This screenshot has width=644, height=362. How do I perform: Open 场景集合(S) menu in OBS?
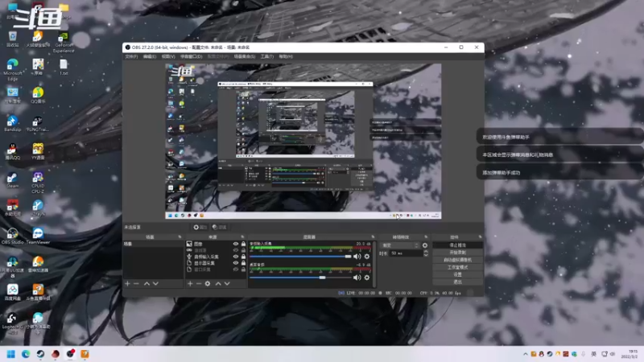pos(245,56)
